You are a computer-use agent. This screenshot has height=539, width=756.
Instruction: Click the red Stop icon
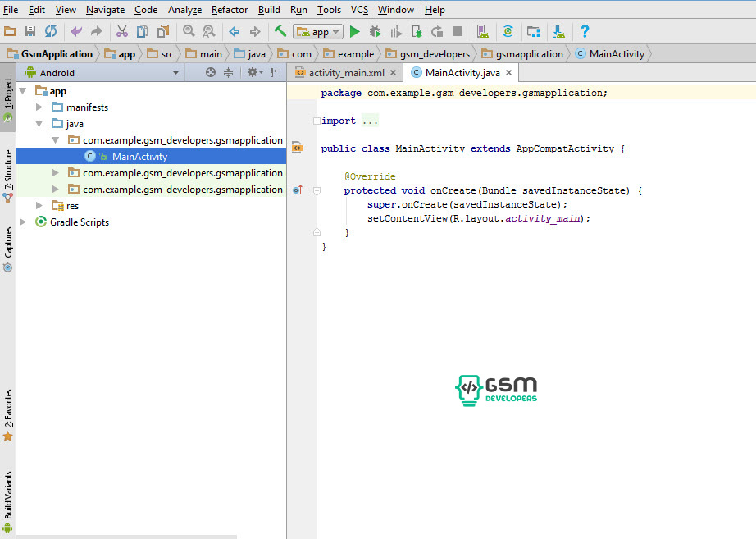tap(458, 32)
